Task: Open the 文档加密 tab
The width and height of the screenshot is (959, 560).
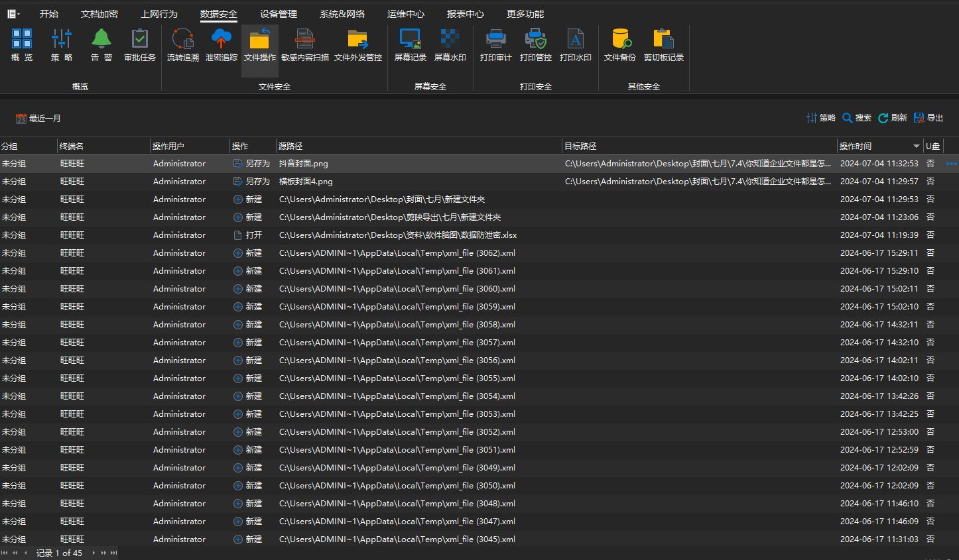Action: 99,13
